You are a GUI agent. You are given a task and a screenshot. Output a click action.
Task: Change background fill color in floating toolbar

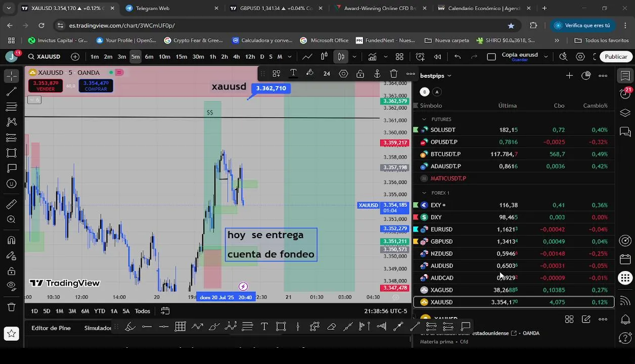pos(310,74)
